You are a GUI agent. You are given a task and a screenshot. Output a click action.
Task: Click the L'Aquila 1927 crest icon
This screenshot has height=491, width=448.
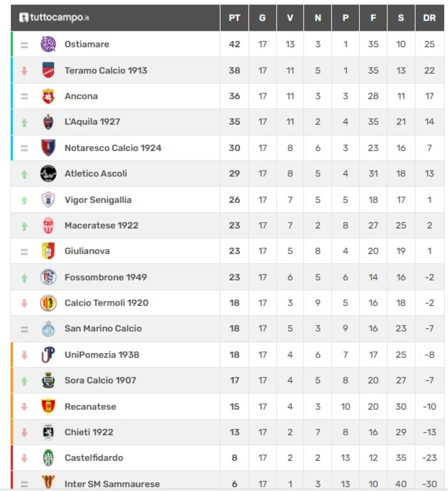[x=48, y=122]
